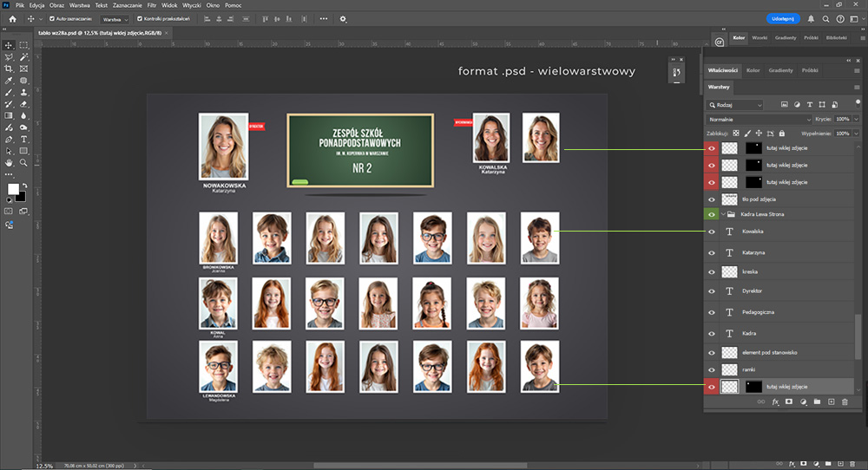This screenshot has width=868, height=470.
Task: Hide the 'Kowalska' text layer
Action: (712, 232)
